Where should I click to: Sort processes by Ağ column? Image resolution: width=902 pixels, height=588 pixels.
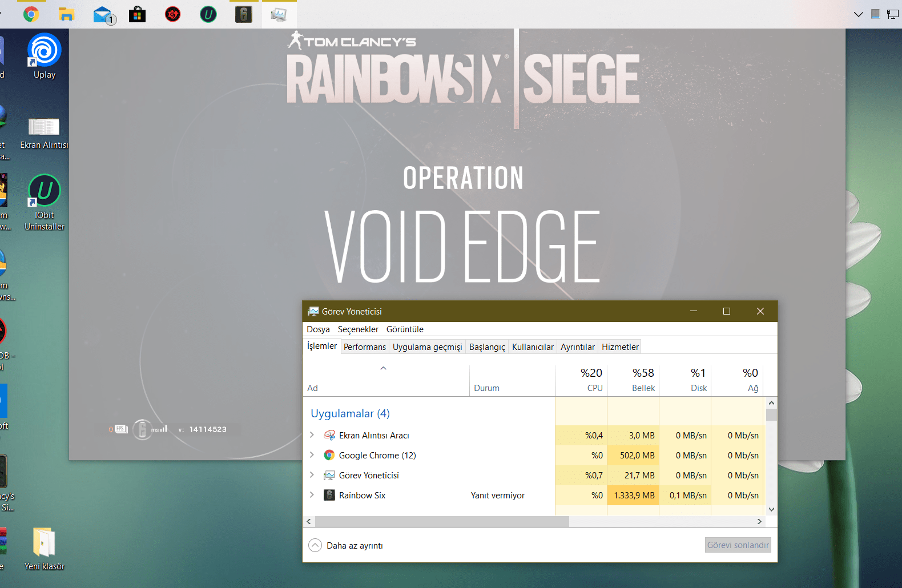[x=737, y=380]
